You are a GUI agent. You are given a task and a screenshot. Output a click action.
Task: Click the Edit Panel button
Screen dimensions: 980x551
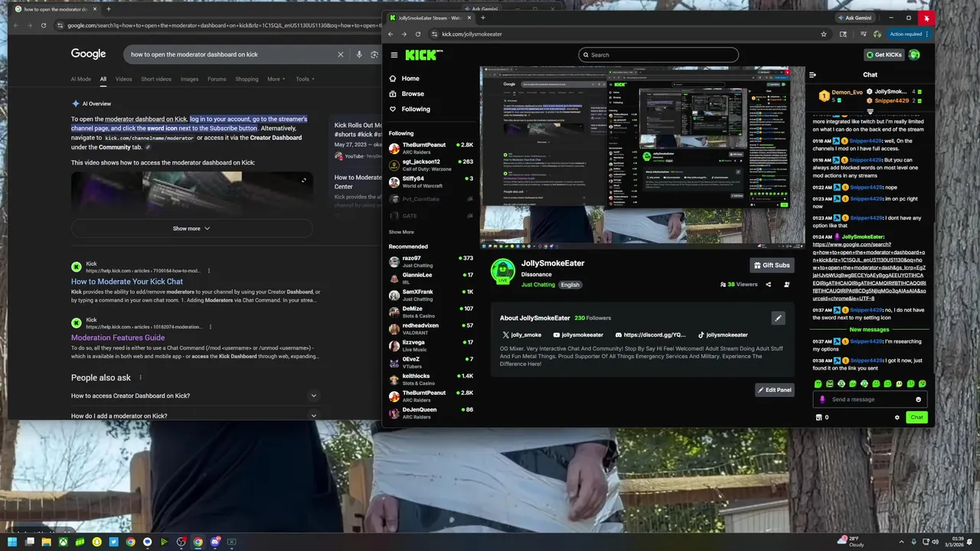click(x=775, y=390)
